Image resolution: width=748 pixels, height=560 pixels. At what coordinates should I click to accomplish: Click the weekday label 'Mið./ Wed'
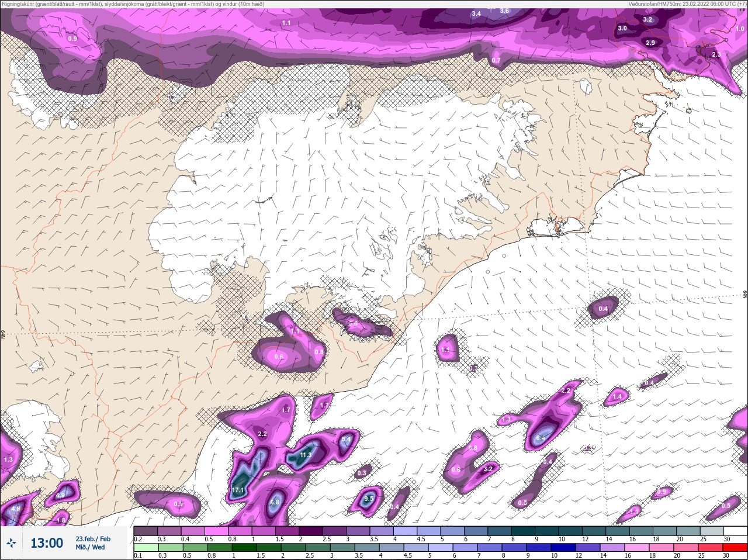click(x=90, y=547)
